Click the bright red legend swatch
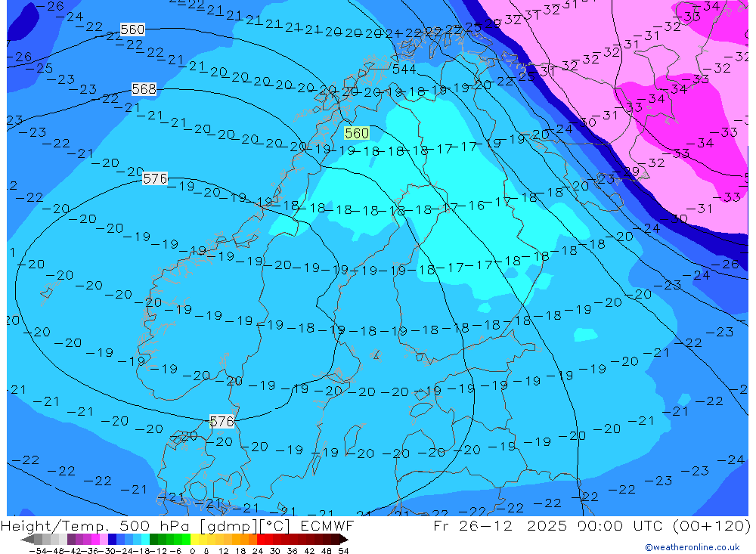The height and width of the screenshot is (554, 756). [261, 540]
